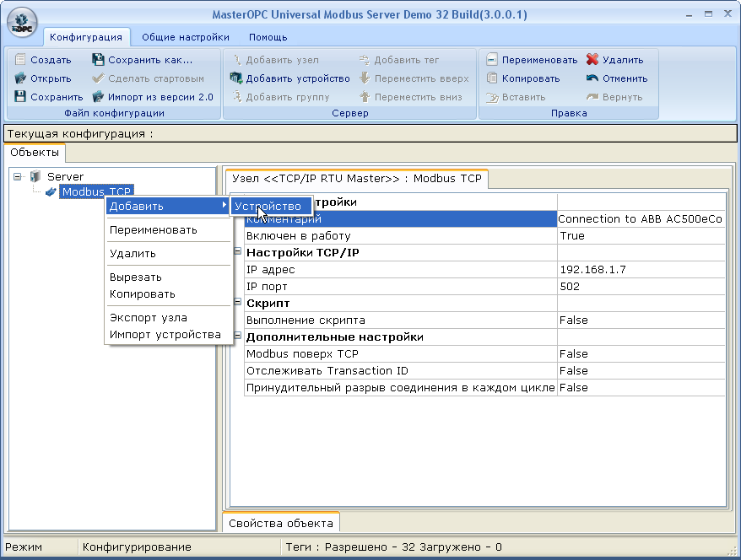Click the Открыть (Open) configuration icon
741x560 pixels.
pyautogui.click(x=21, y=78)
